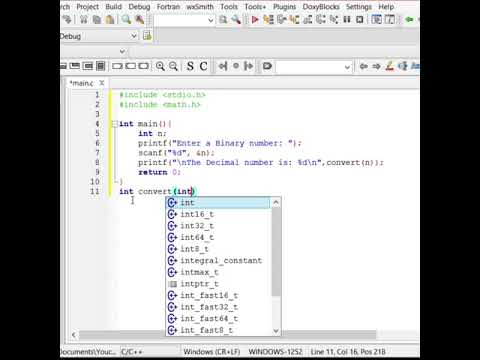Open the Settings menu
The width and height of the screenshot is (480, 360).
click(x=359, y=7)
